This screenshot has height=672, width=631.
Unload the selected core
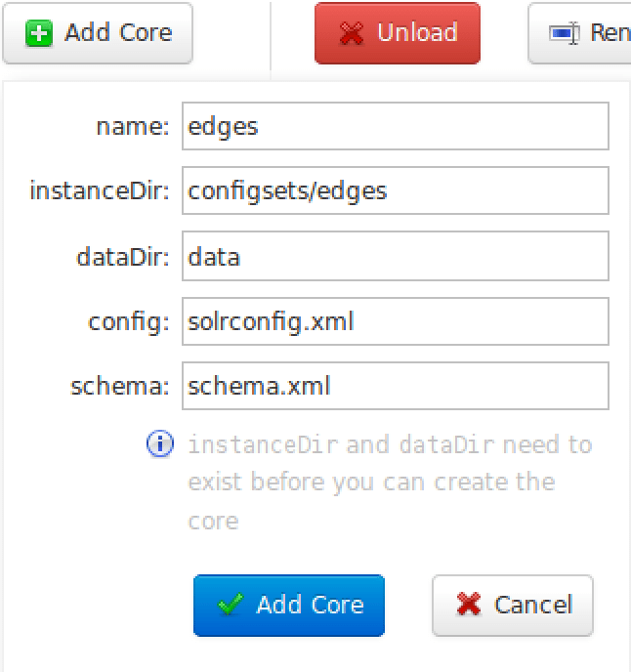[x=398, y=33]
